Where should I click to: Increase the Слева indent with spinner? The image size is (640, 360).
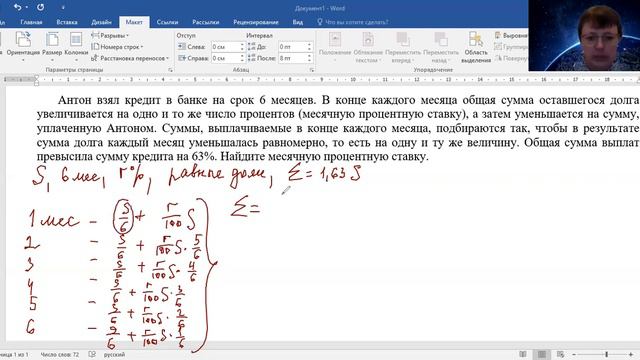click(242, 44)
